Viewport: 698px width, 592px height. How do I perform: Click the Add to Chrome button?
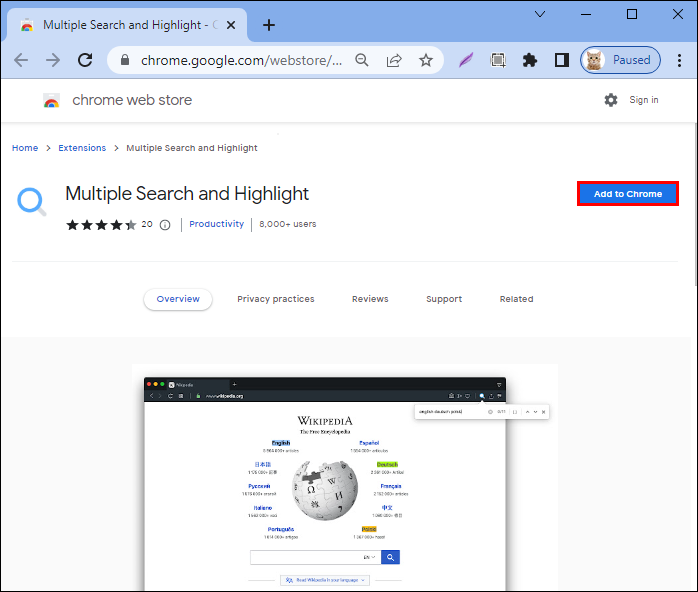(628, 194)
